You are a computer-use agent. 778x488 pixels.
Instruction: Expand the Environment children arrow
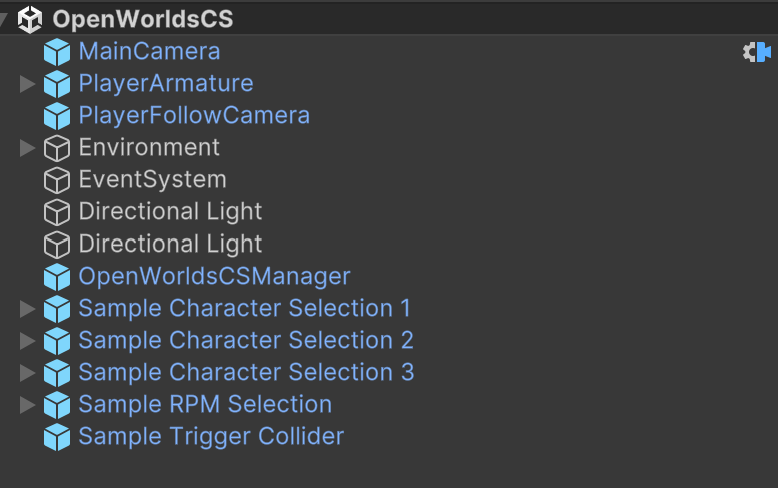point(28,148)
